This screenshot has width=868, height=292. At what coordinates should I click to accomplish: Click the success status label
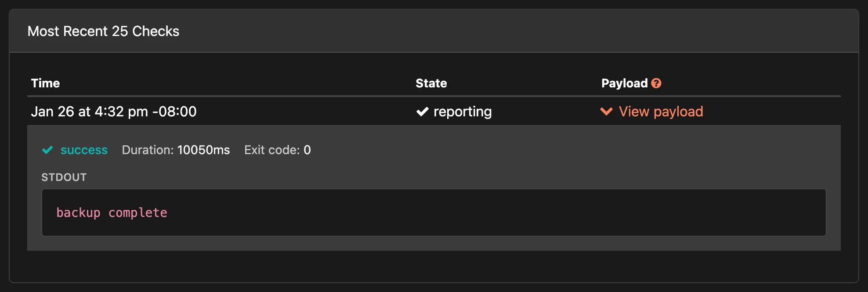click(84, 150)
